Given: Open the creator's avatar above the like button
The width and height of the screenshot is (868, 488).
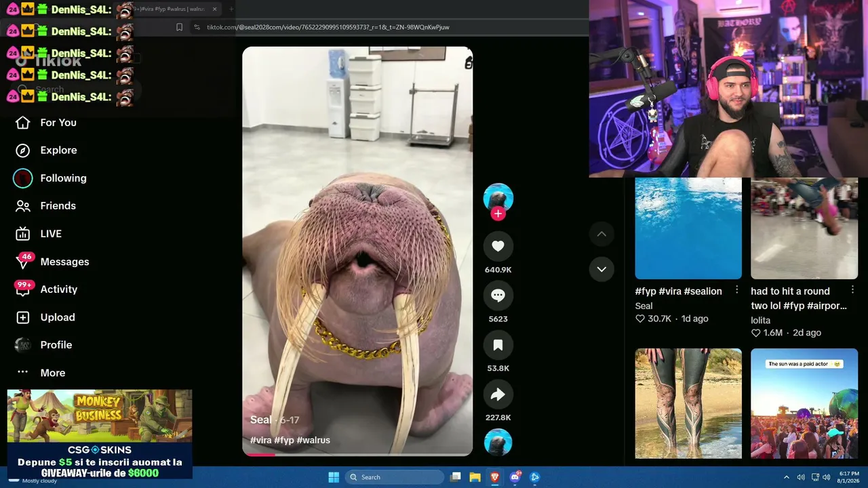Looking at the screenshot, I should [x=498, y=197].
